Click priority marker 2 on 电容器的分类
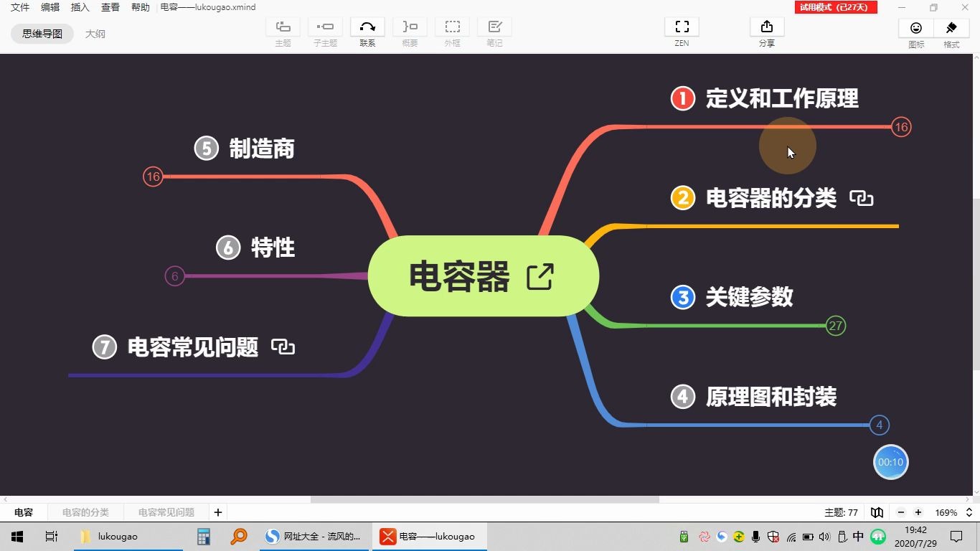The image size is (980, 551). click(682, 198)
